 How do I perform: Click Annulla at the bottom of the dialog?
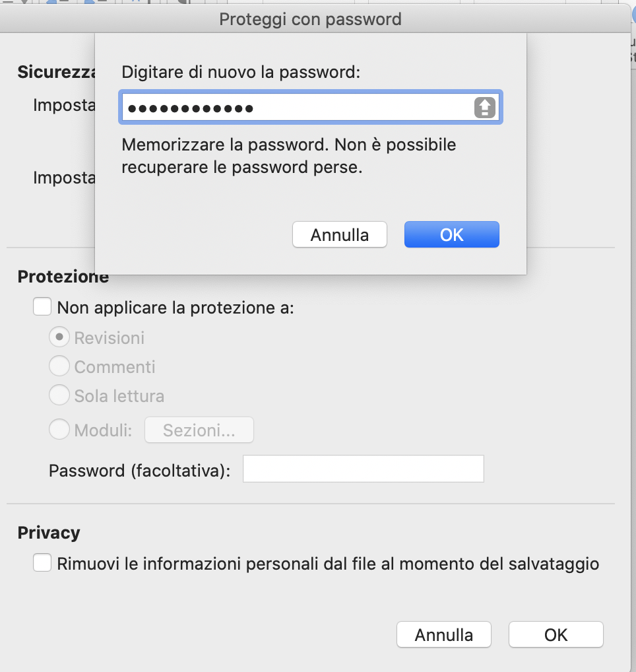click(444, 635)
